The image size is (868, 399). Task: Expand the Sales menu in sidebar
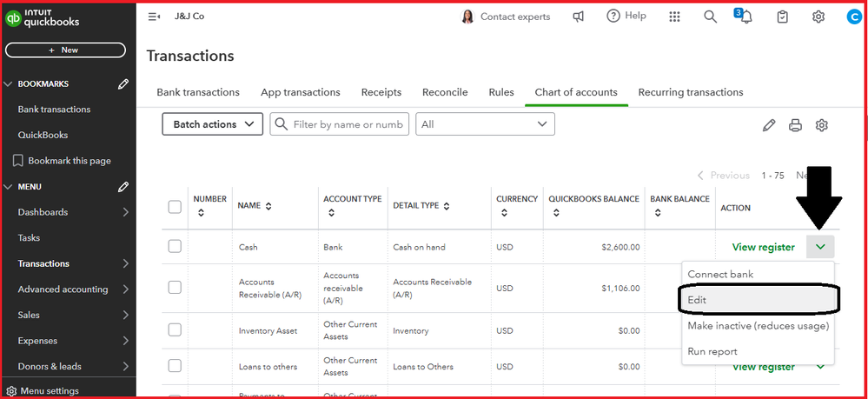(70, 315)
